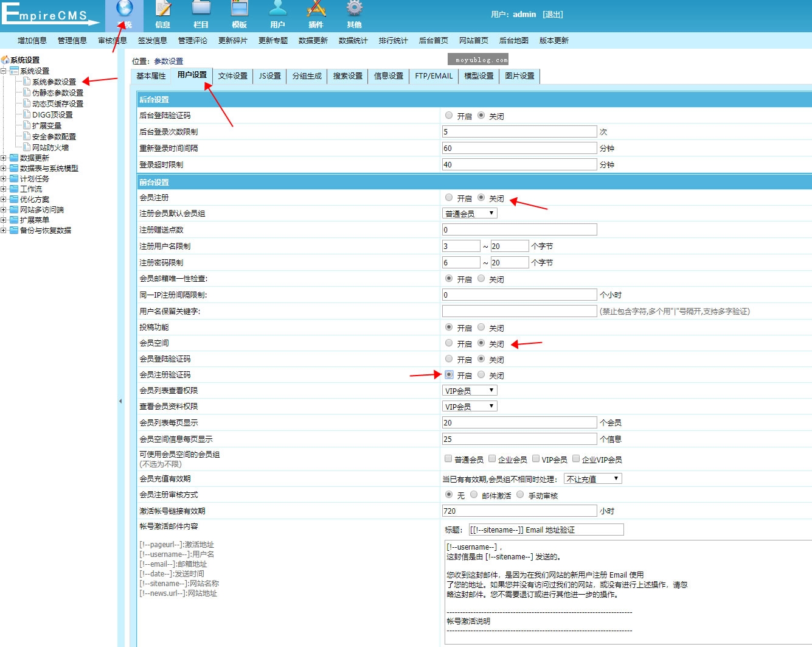Switch to the 文件设置 tab
This screenshot has height=647, width=812.
coord(232,75)
